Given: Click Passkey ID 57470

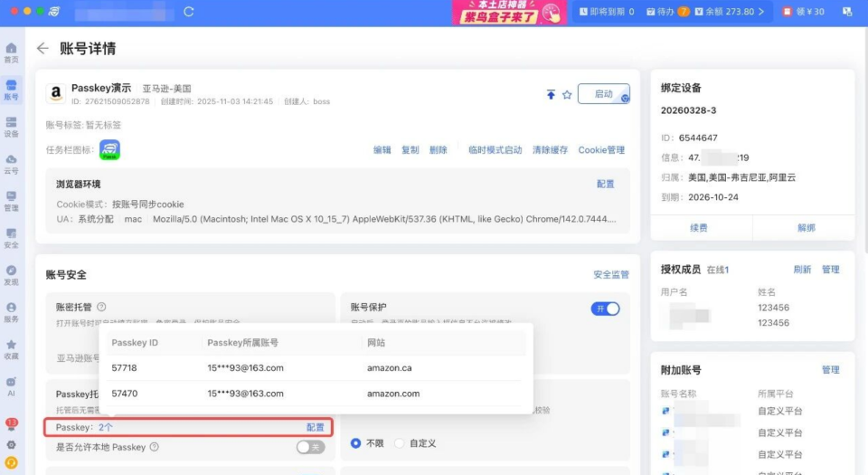Looking at the screenshot, I should (125, 393).
